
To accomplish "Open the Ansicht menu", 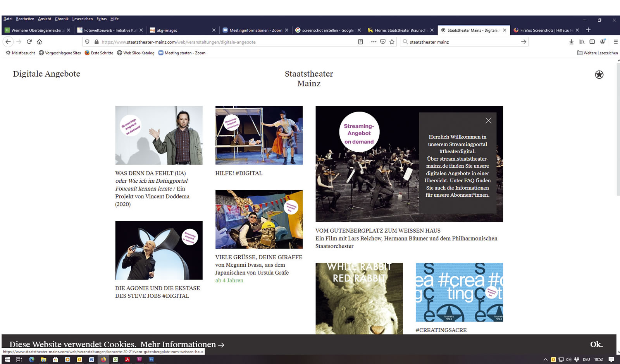I will coord(45,19).
